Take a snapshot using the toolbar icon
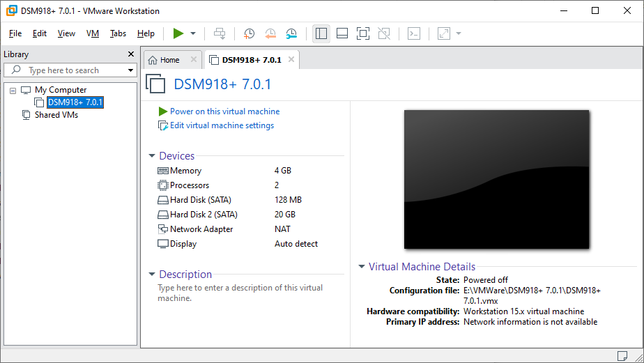 [x=250, y=33]
